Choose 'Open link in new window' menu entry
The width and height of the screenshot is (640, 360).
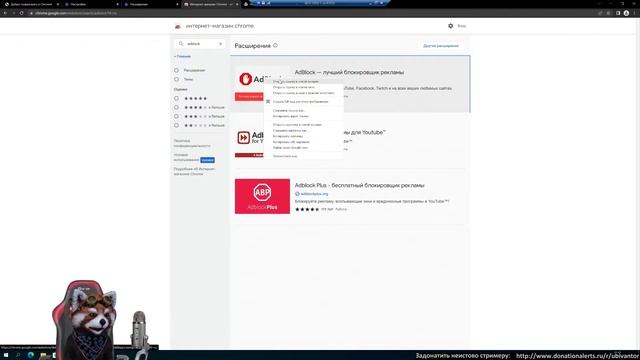tap(304, 87)
